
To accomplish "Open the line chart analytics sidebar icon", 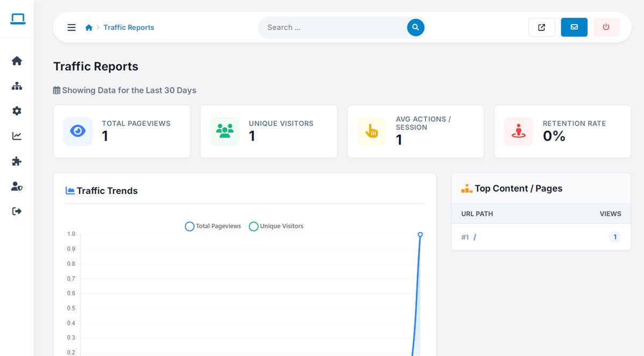I will point(17,136).
